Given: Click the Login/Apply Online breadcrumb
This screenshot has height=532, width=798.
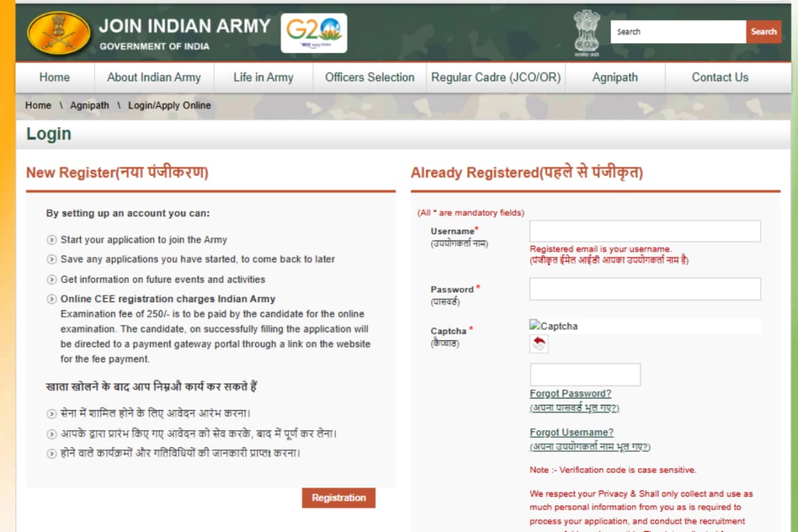Looking at the screenshot, I should click(x=170, y=105).
